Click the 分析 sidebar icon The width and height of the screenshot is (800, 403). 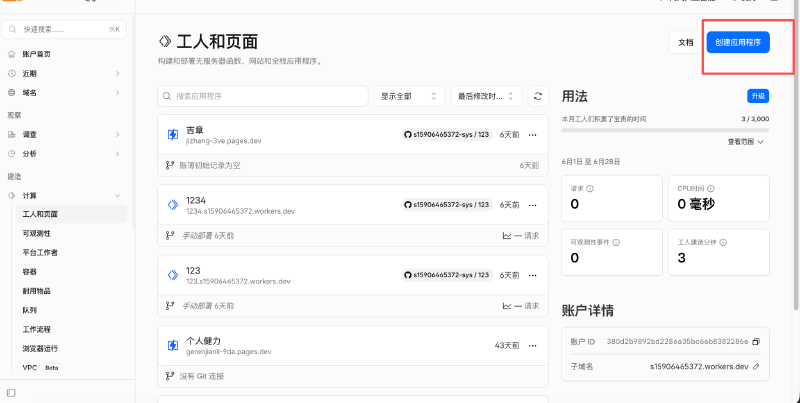click(12, 154)
